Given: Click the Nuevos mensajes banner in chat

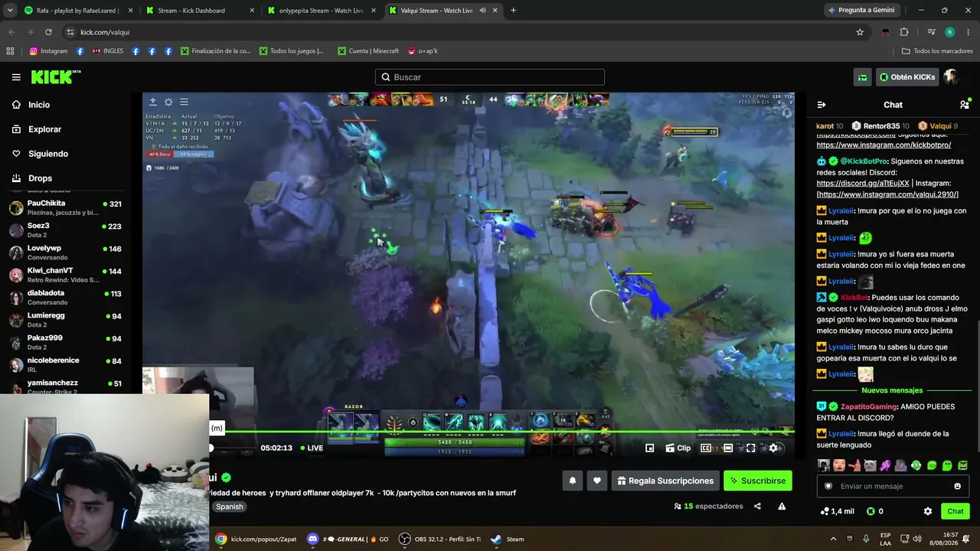Looking at the screenshot, I should click(892, 390).
